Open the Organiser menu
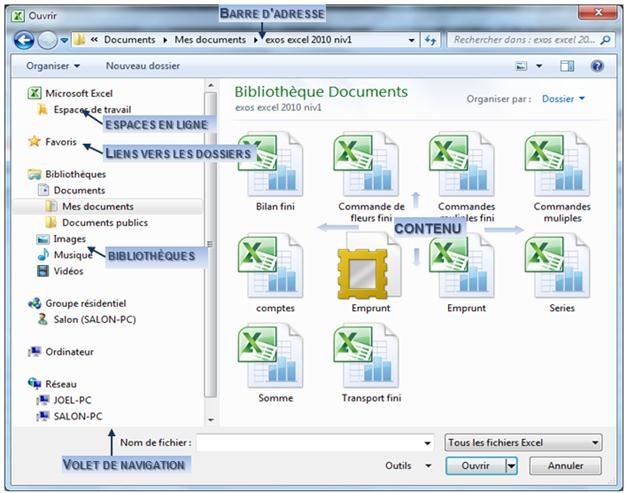Image resolution: width=627 pixels, height=493 pixels. click(54, 66)
